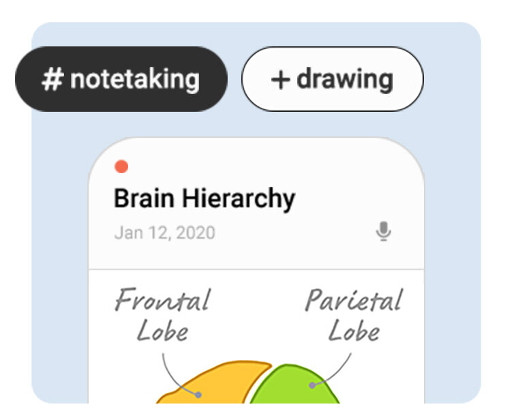Click the hash symbol in the notetaking tag

click(52, 80)
